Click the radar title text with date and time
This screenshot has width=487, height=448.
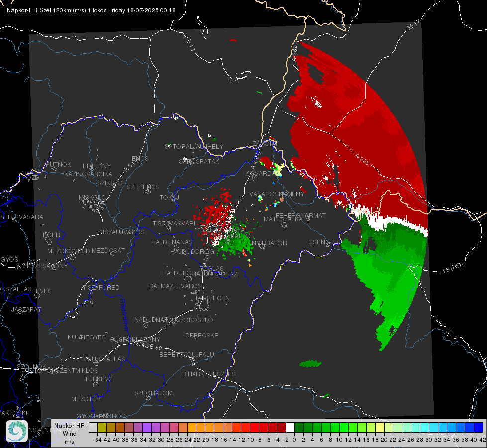click(x=91, y=10)
